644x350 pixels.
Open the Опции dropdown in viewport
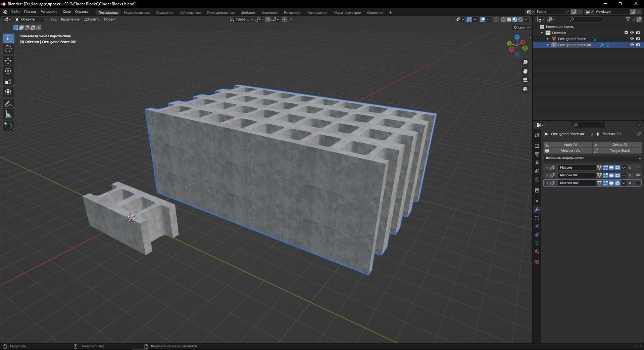tap(521, 28)
